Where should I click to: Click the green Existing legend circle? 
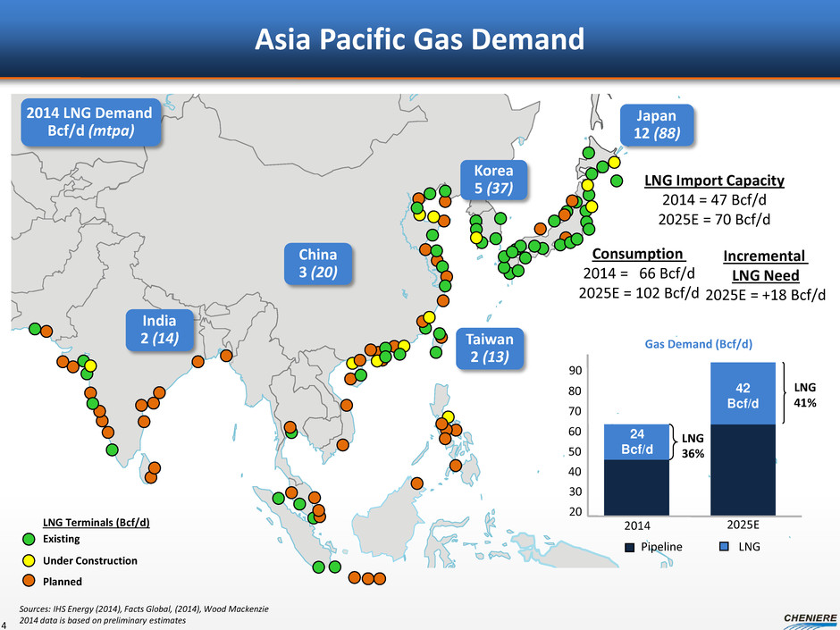pos(28,540)
